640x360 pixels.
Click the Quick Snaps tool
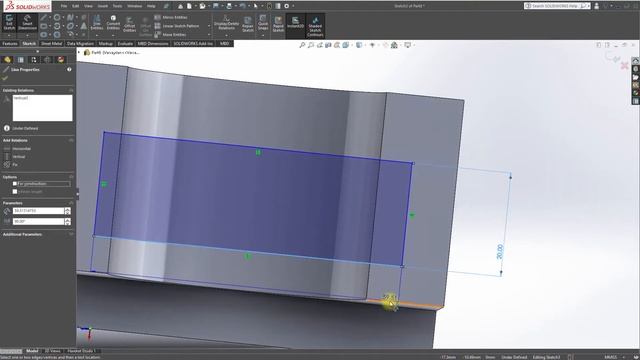263,23
